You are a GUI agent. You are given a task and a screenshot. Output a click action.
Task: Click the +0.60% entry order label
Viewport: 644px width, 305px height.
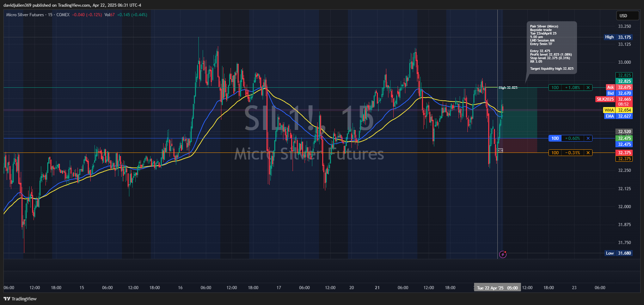[x=572, y=138]
